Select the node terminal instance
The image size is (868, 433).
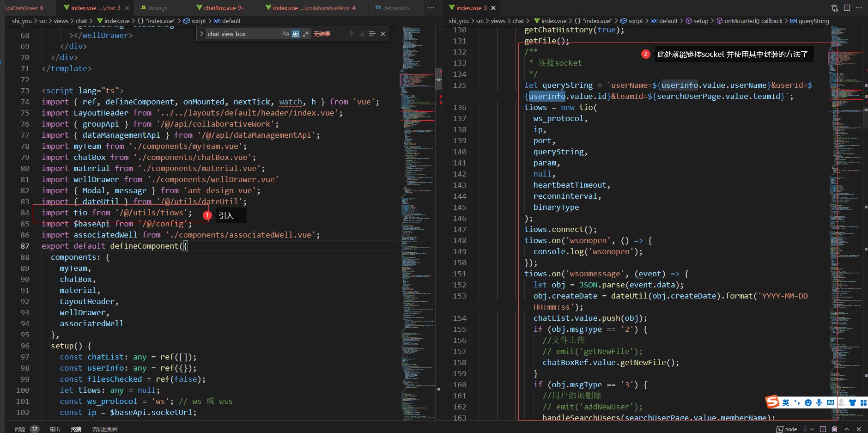[787, 429]
